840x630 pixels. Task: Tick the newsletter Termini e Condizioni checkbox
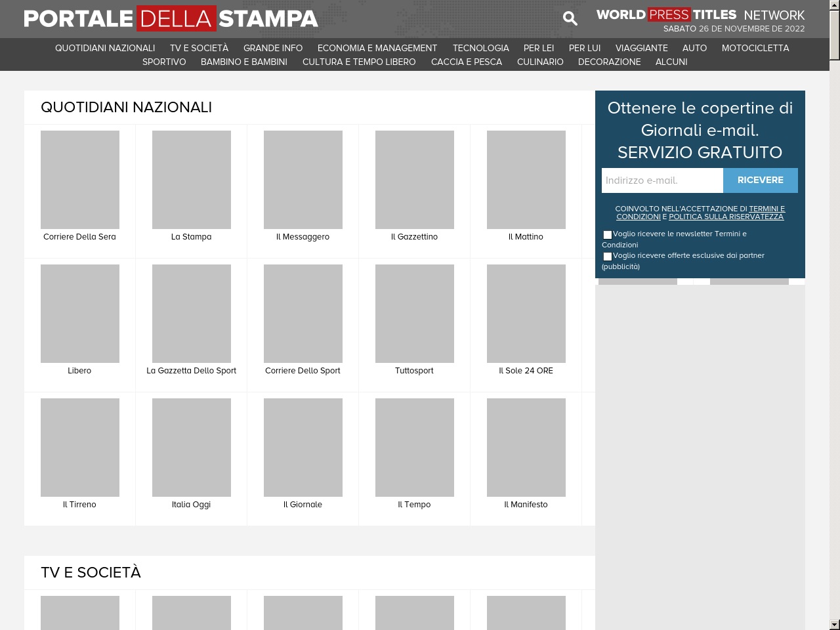click(608, 234)
